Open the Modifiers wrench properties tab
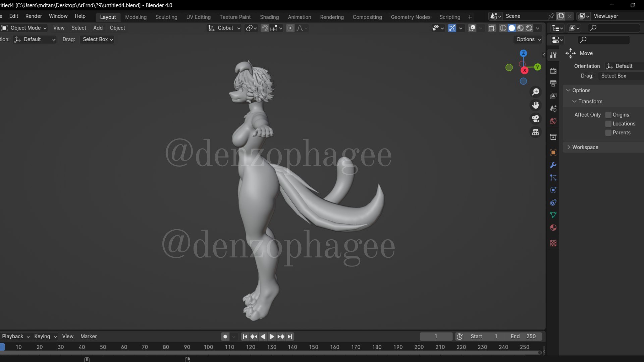 (x=553, y=165)
